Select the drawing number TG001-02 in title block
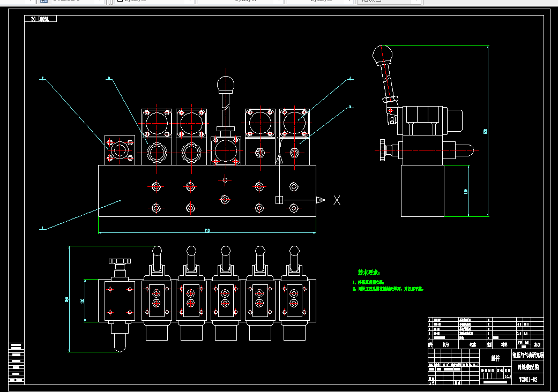 [528, 379]
